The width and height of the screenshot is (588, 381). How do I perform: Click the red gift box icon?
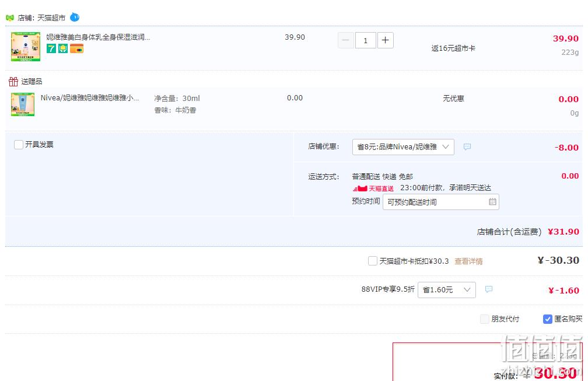13,81
